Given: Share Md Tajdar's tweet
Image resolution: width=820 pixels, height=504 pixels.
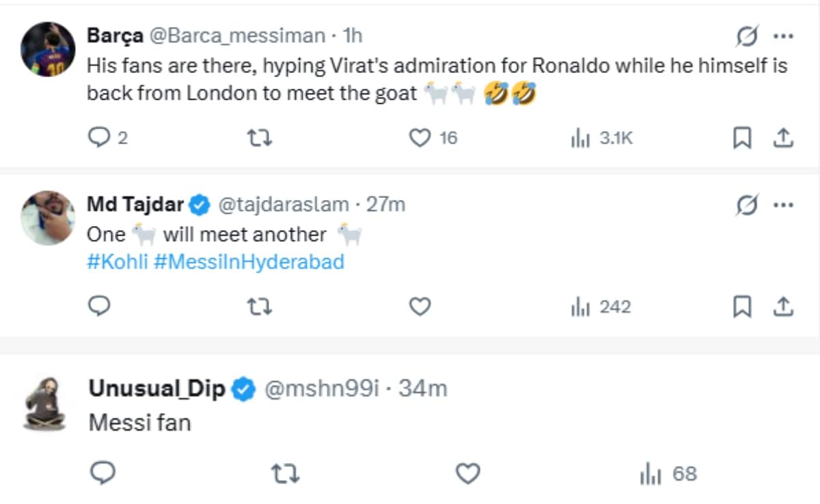Looking at the screenshot, I should (782, 307).
